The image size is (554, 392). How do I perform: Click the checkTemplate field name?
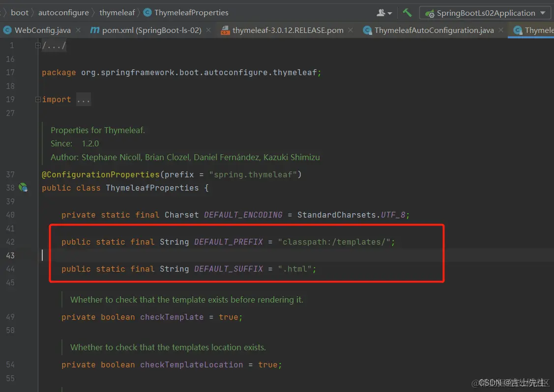tap(172, 317)
